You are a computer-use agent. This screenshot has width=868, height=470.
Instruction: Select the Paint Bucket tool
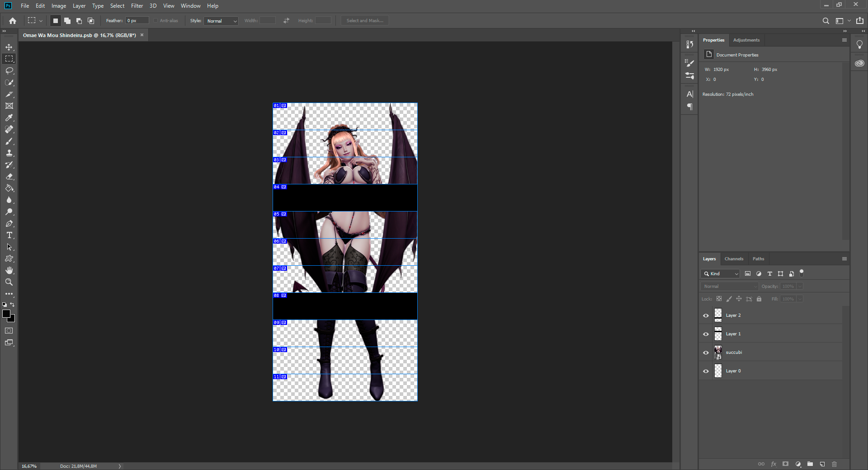9,188
